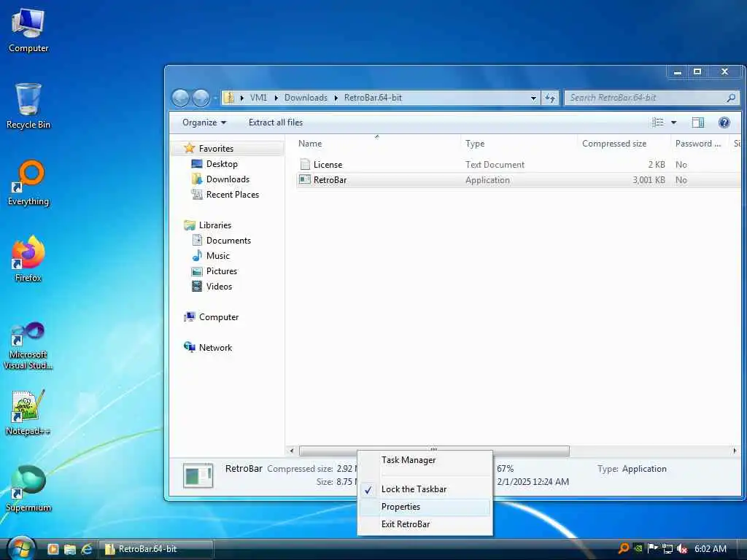The image size is (747, 560).
Task: Open the view options dropdown arrow
Action: click(x=673, y=122)
